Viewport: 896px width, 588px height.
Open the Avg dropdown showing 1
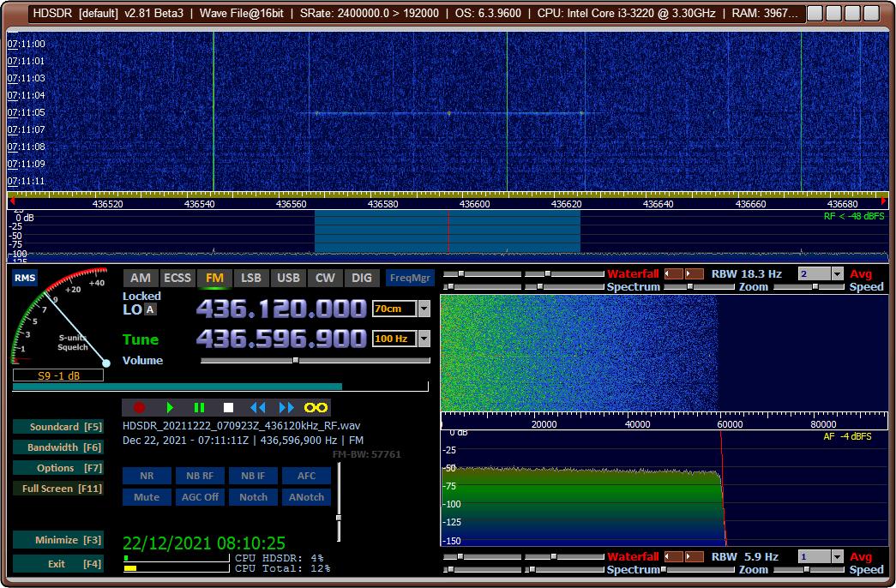click(837, 556)
